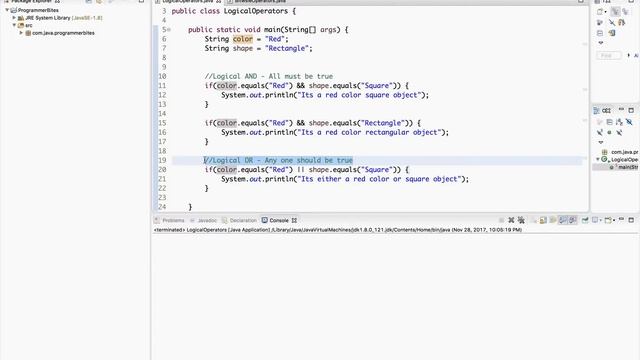Toggle Scroll Lock in Console toolbar
The width and height of the screenshot is (640, 360).
[x=543, y=220]
